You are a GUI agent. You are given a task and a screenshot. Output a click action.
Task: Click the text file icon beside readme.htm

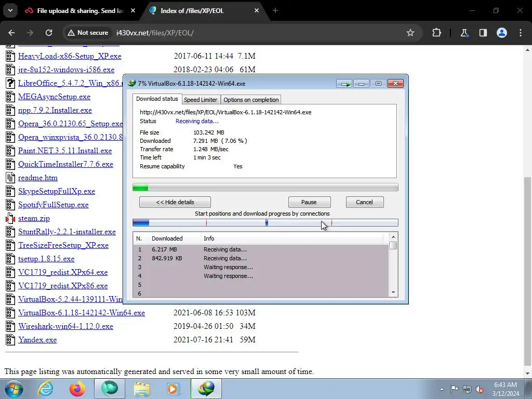coord(10,178)
